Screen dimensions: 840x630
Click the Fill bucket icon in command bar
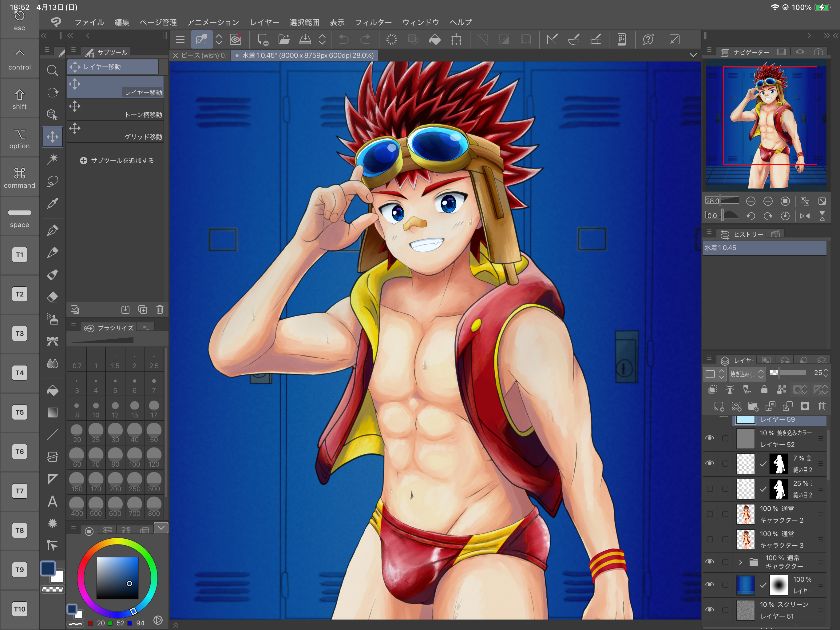pos(434,39)
